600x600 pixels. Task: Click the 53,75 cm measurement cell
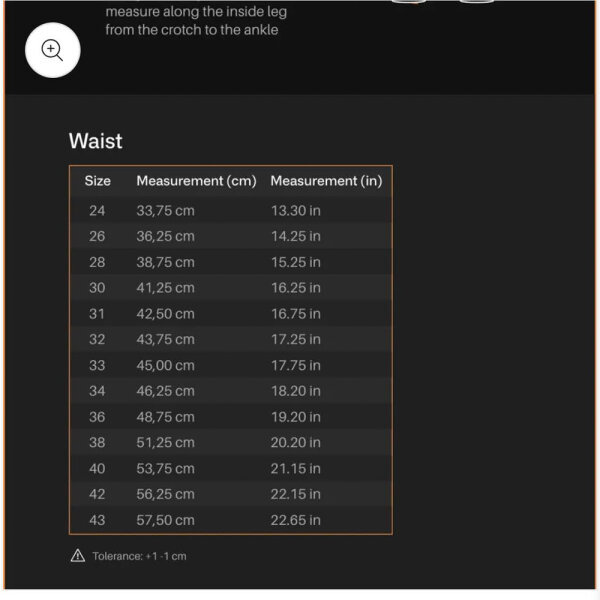[x=165, y=469]
